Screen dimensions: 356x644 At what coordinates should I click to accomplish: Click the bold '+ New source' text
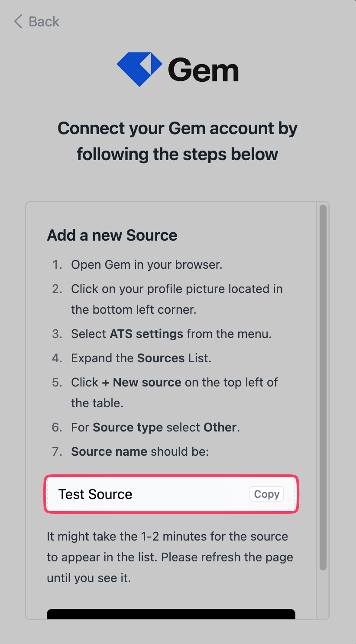click(142, 382)
